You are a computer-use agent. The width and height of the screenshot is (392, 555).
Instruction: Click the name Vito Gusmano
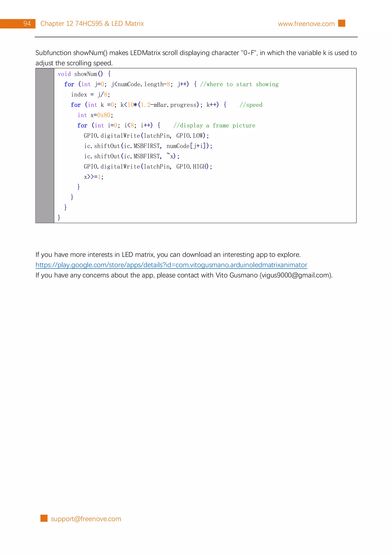click(x=236, y=275)
